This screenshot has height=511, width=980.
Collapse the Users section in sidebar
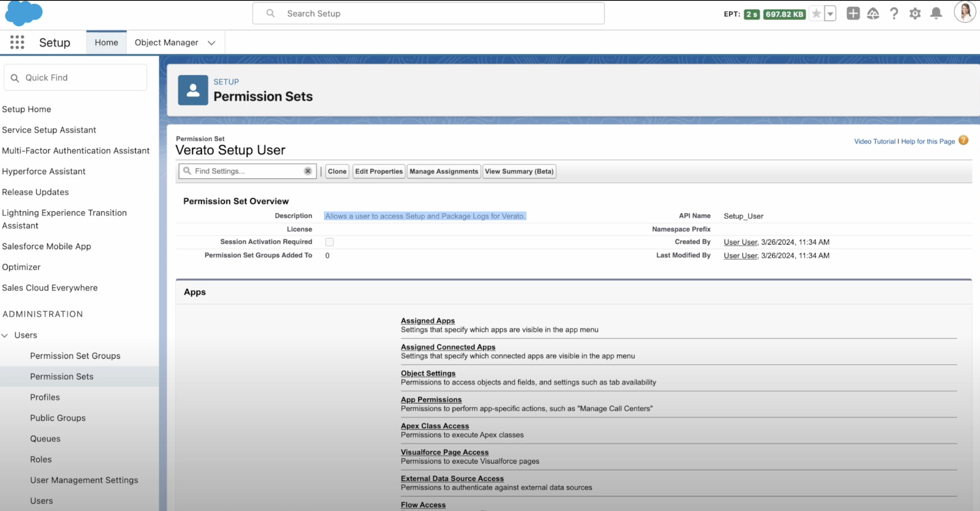click(x=5, y=335)
